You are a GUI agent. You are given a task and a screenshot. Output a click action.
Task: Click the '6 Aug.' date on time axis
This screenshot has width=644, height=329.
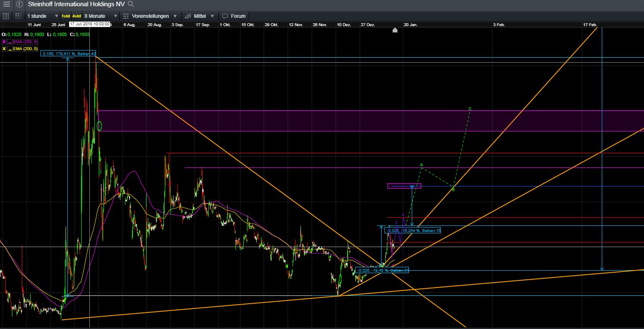[129, 25]
